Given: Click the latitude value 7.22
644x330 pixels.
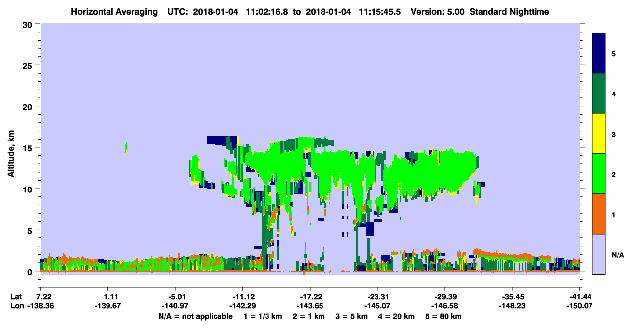Looking at the screenshot, I should (x=45, y=297).
